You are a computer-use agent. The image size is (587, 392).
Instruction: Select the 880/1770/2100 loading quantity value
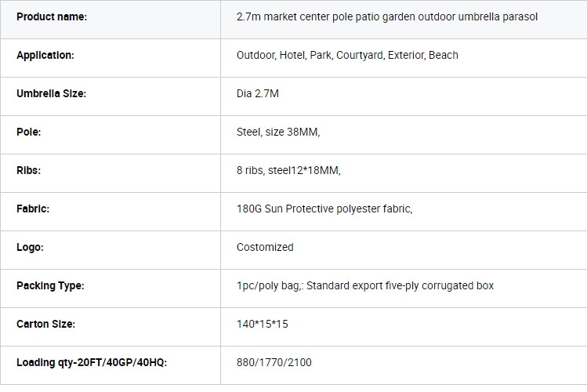(x=274, y=363)
